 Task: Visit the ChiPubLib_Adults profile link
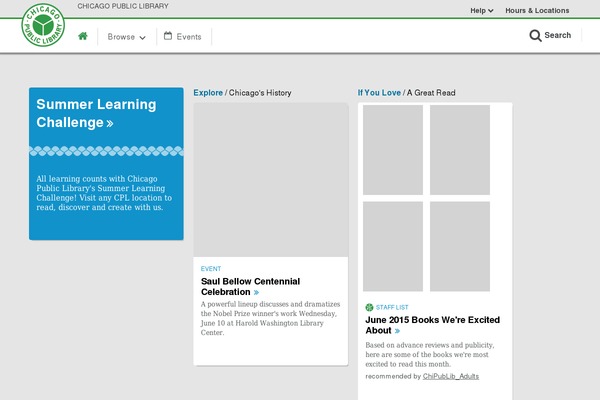(x=451, y=376)
